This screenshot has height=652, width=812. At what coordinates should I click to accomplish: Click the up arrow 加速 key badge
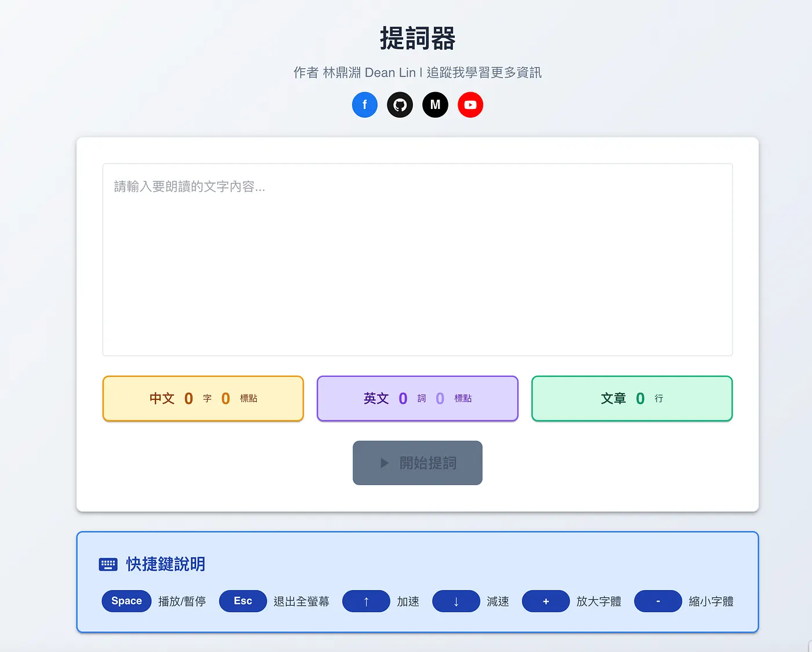(x=366, y=601)
